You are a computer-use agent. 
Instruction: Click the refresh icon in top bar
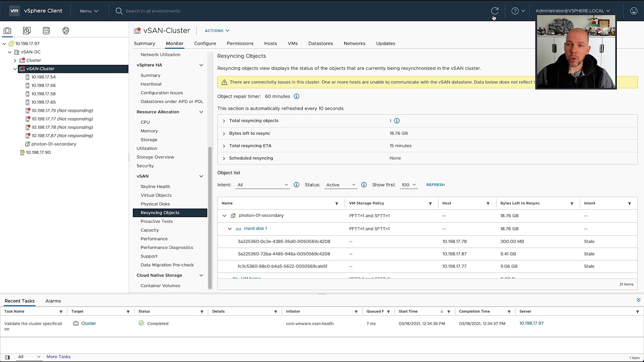click(x=495, y=11)
